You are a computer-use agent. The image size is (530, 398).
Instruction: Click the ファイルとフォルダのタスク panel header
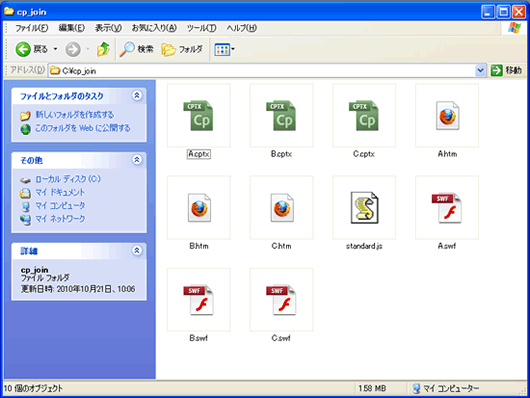tap(79, 96)
